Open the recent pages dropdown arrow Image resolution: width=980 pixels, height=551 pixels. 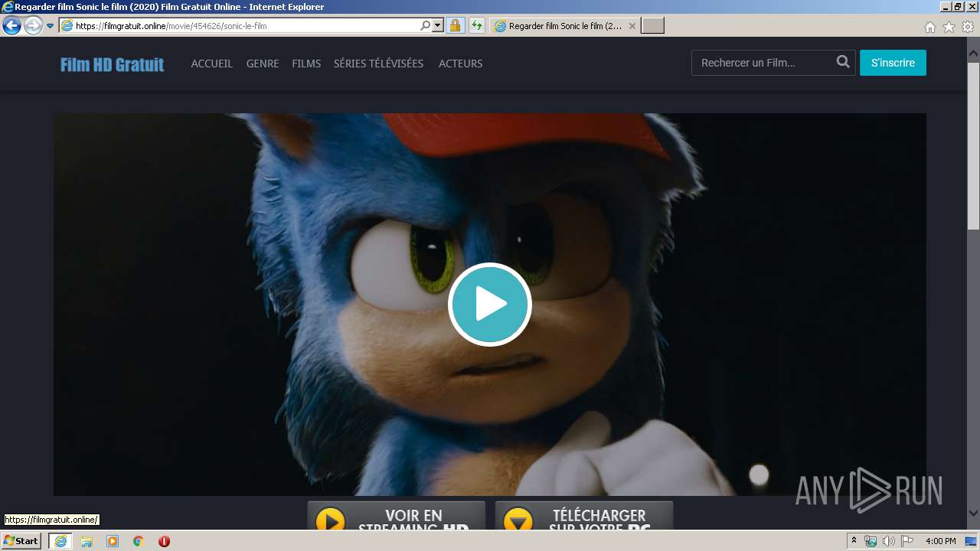click(51, 26)
